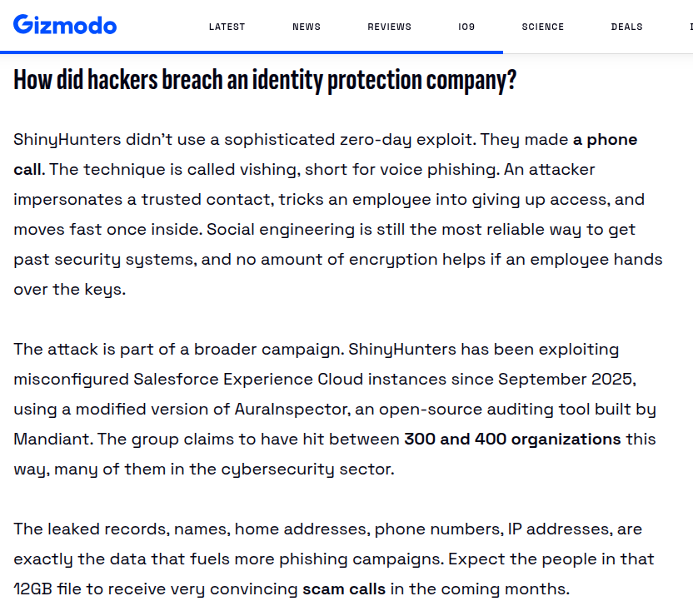The image size is (693, 616).
Task: Click the "12GB" text in last paragraph
Action: 33,589
